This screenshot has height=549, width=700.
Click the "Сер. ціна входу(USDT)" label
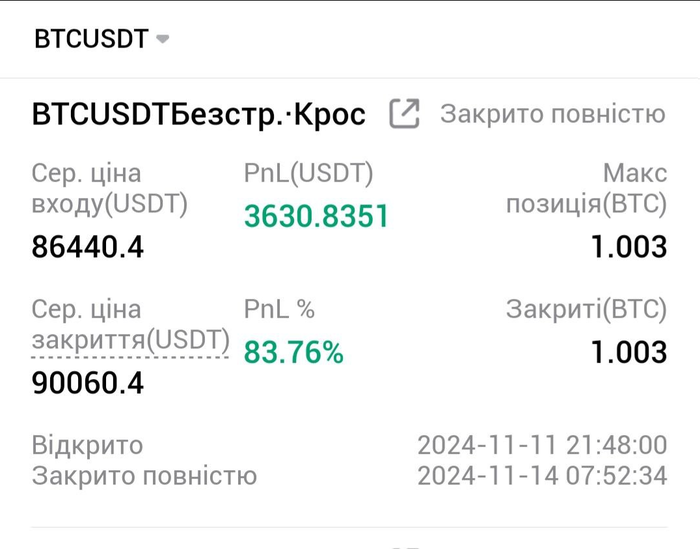(110, 189)
